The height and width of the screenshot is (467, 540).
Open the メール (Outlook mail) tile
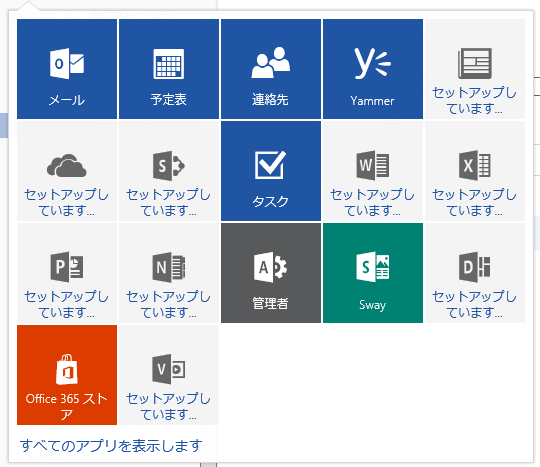[67, 69]
